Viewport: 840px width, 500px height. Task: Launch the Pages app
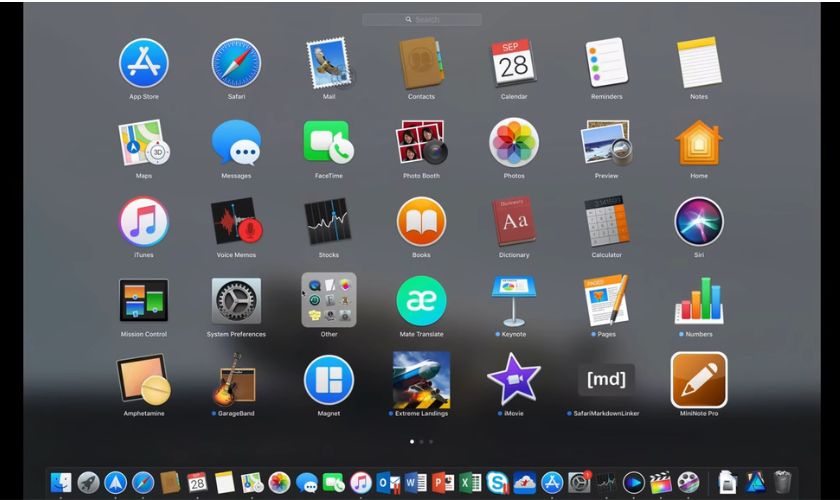pyautogui.click(x=606, y=301)
